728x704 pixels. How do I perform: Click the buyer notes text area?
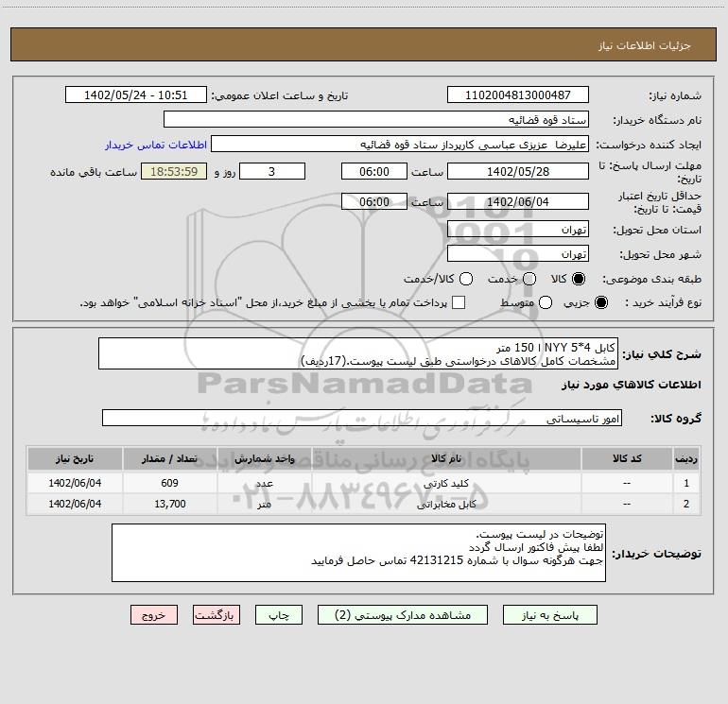pyautogui.click(x=358, y=553)
